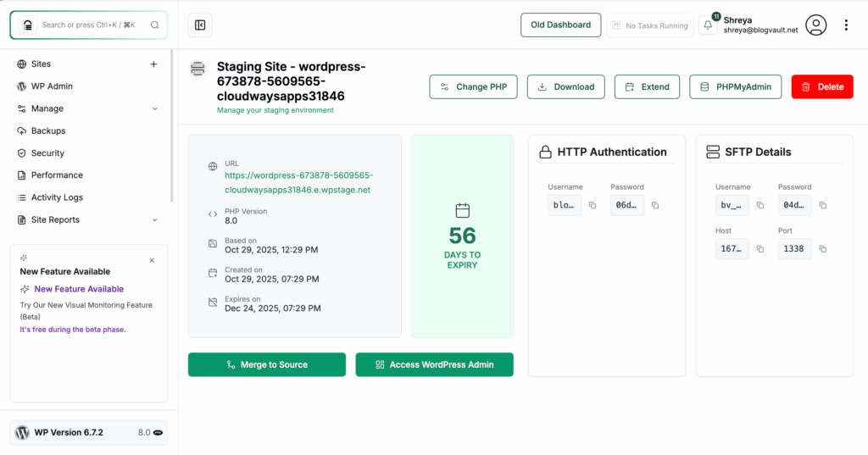Expand the Site Reports chevron
This screenshot has width=868, height=455.
pyautogui.click(x=155, y=219)
